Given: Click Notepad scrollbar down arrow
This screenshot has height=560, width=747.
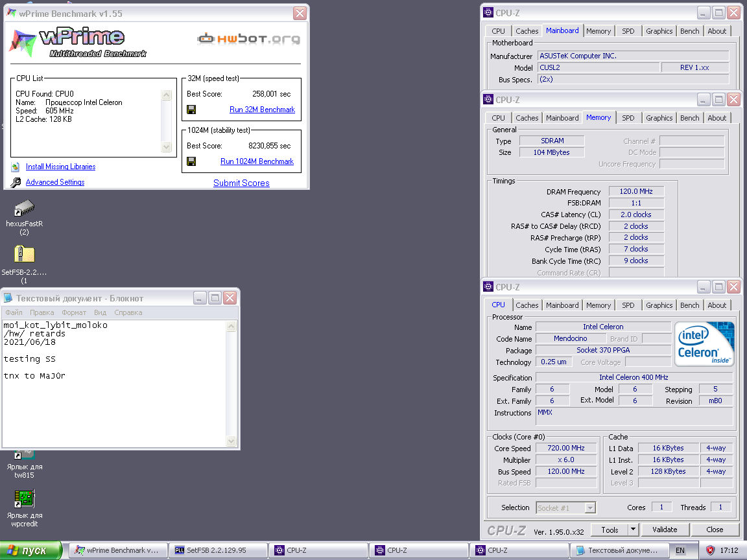Looking at the screenshot, I should [x=231, y=441].
